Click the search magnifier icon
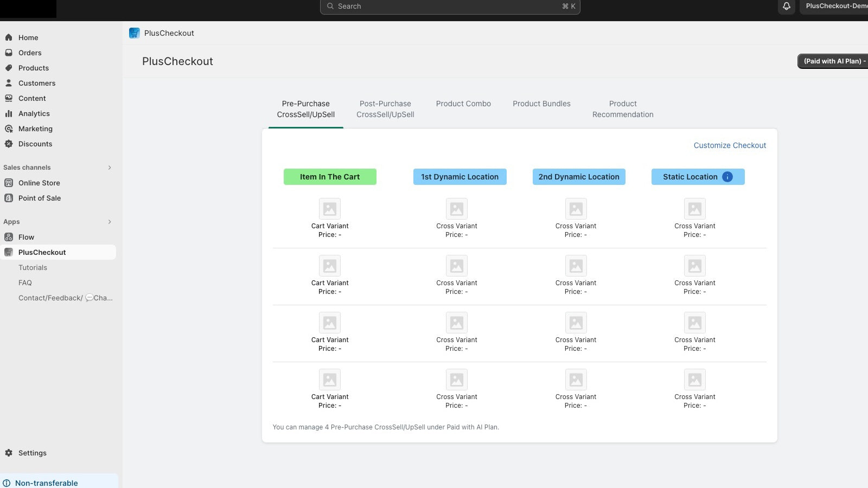 click(330, 7)
